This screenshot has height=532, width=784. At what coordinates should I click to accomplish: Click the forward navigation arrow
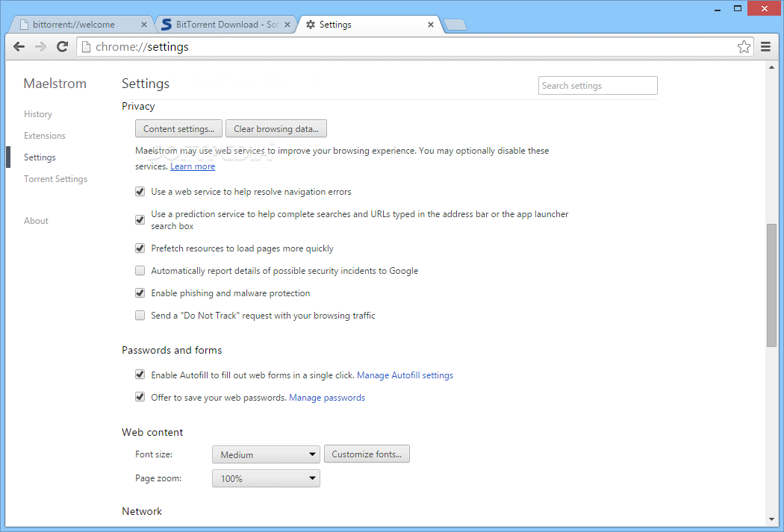click(40, 46)
